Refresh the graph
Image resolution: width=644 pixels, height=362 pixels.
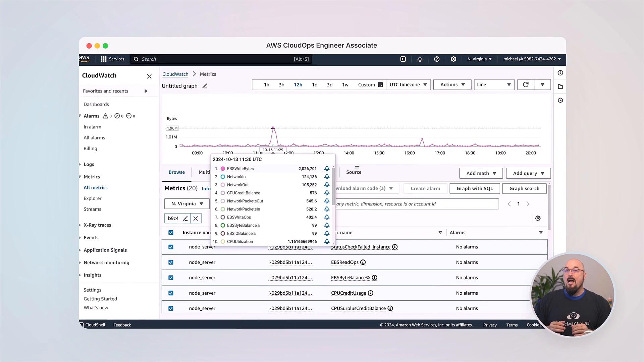tap(526, 84)
